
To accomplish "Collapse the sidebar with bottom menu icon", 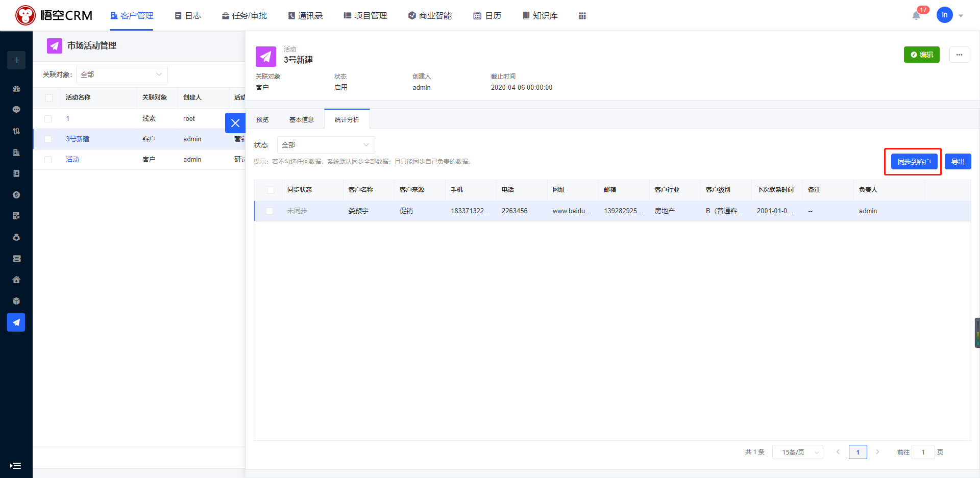I will click(x=16, y=466).
